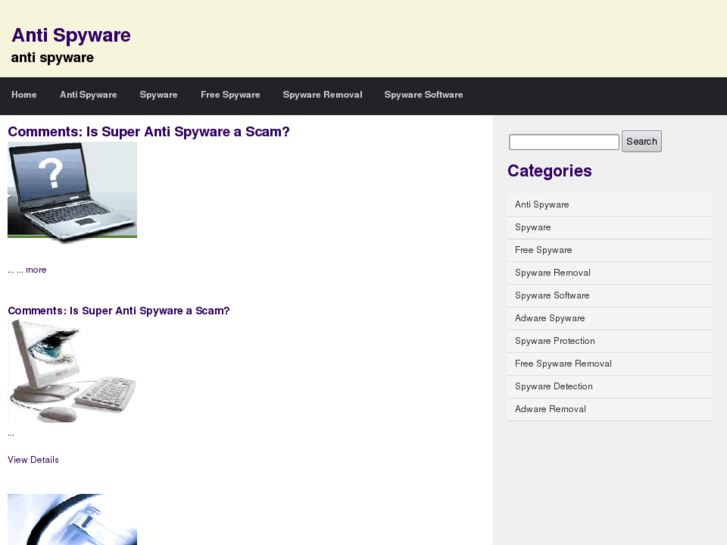Open Spyware Removal category in sidebar
This screenshot has width=727, height=545.
(609, 273)
